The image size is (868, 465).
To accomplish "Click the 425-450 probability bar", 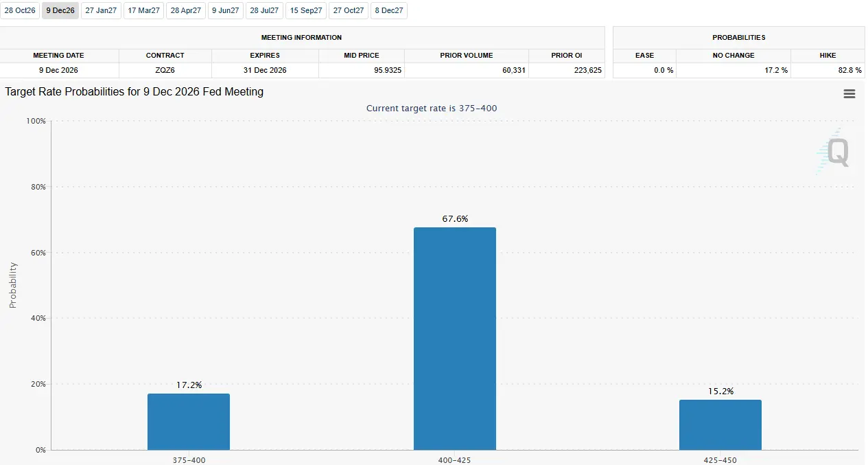I will [720, 425].
